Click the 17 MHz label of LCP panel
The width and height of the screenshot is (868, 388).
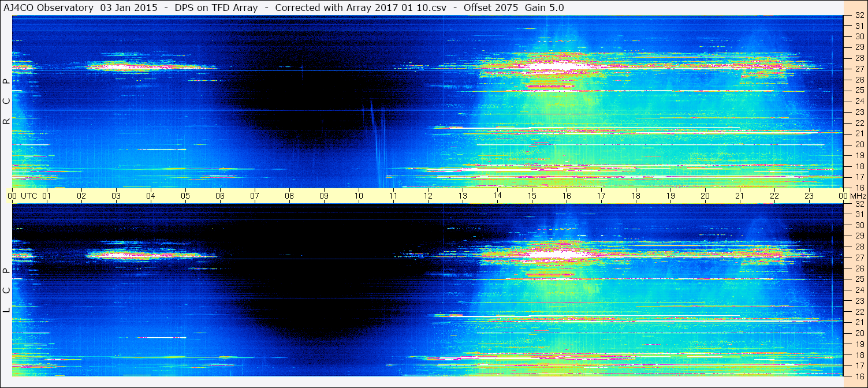859,365
